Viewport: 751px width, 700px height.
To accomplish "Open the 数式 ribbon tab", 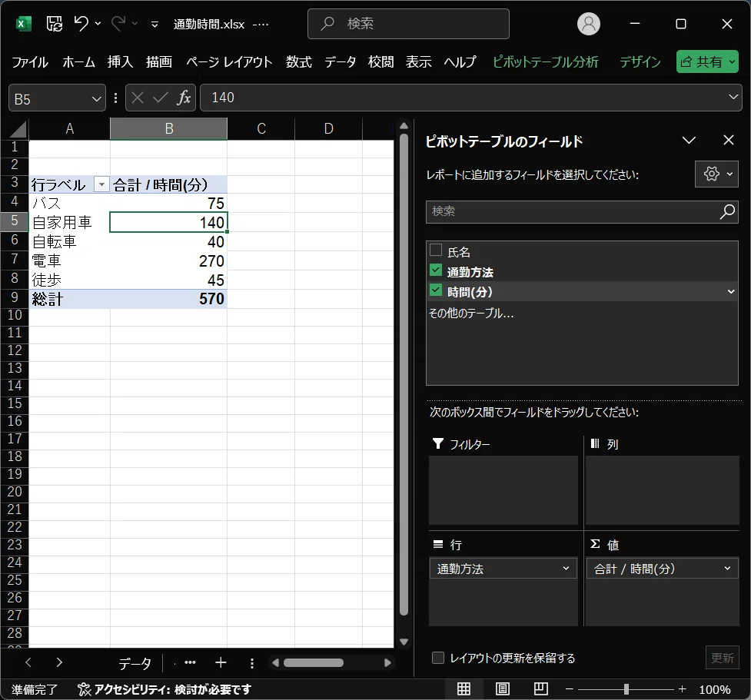I will click(x=298, y=61).
